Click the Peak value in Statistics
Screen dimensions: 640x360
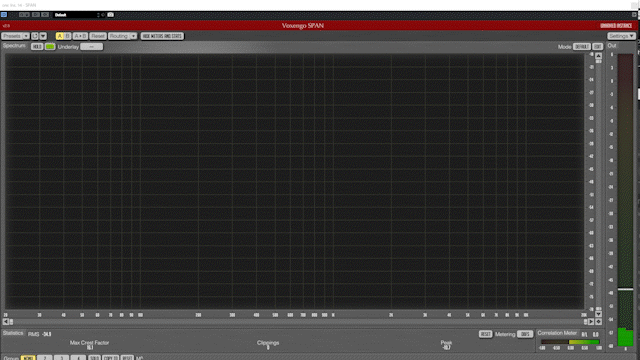point(446,348)
